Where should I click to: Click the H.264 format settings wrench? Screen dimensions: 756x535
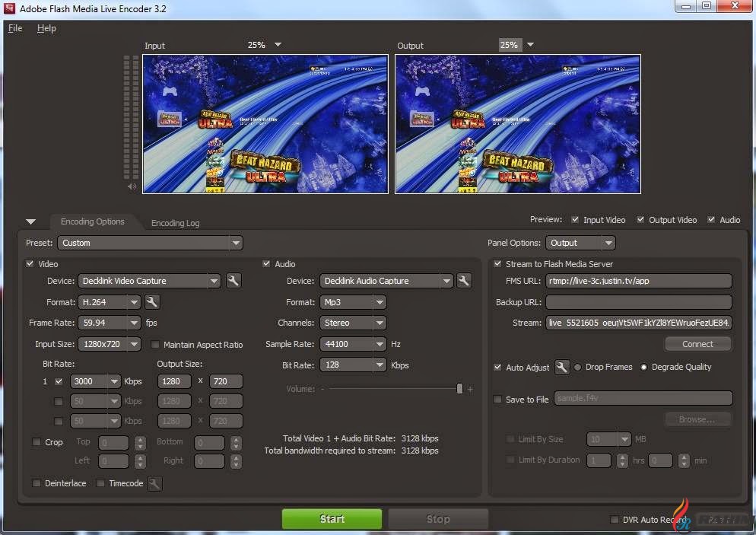pyautogui.click(x=152, y=302)
